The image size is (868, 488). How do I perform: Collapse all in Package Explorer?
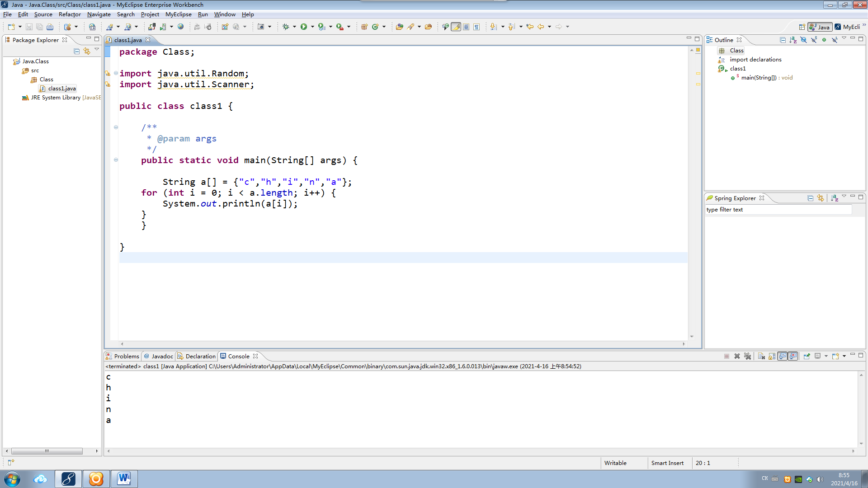coord(77,51)
